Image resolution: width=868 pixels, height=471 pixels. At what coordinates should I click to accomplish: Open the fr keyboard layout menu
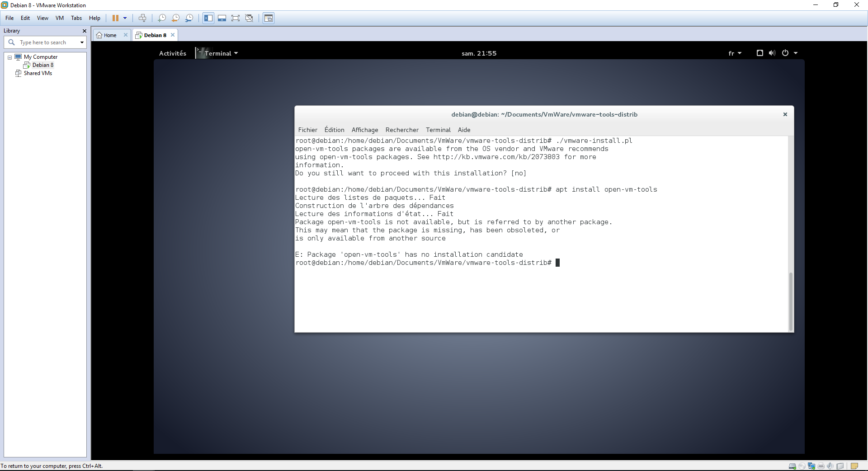(735, 53)
